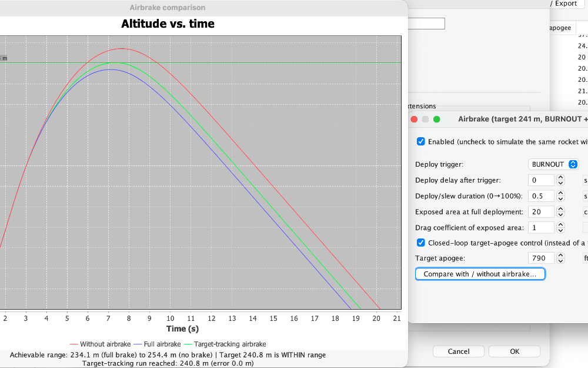Image resolution: width=588 pixels, height=368 pixels.
Task: Click the Without airbrake legend entry
Action: [100, 344]
